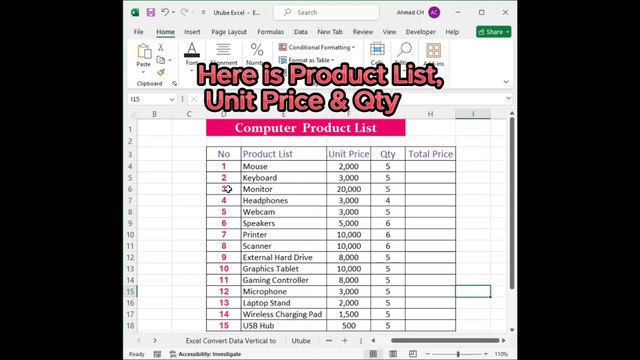
Task: Click the Name Box showing I15
Action: coord(152,99)
